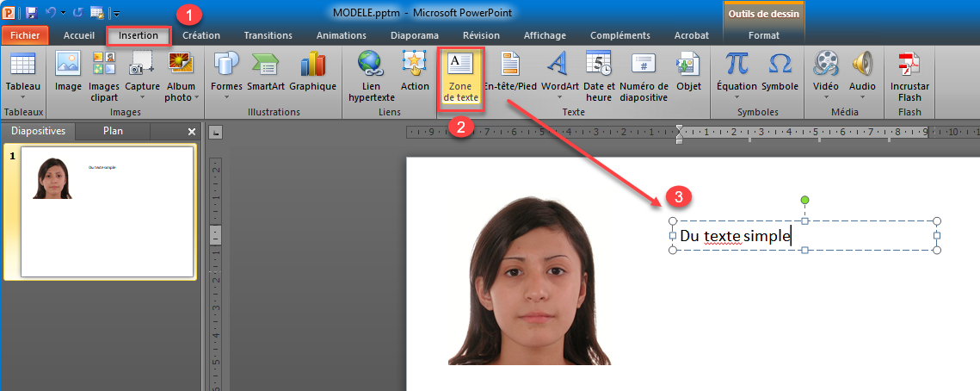The image size is (980, 391).
Task: Select slide 1 thumbnail
Action: point(108,212)
